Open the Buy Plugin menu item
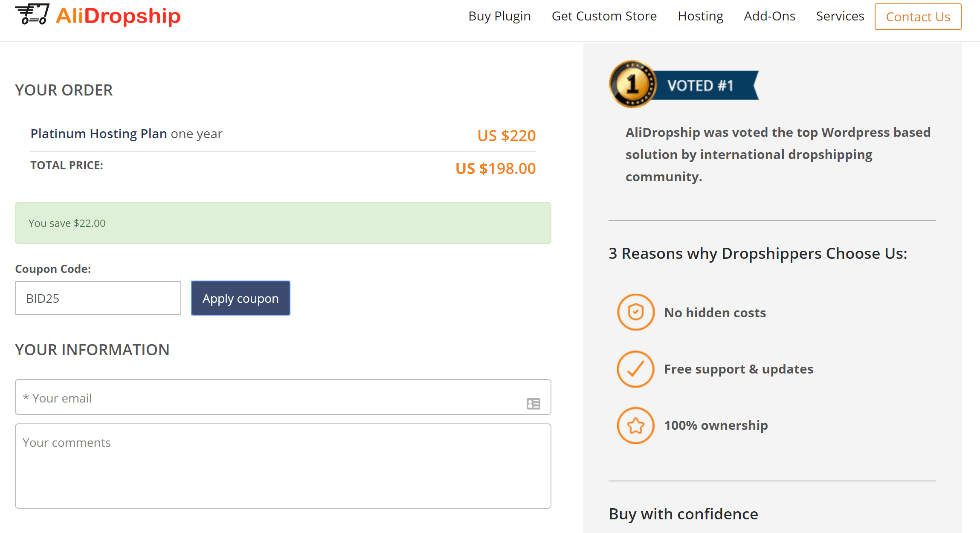This screenshot has width=980, height=533. (x=499, y=16)
